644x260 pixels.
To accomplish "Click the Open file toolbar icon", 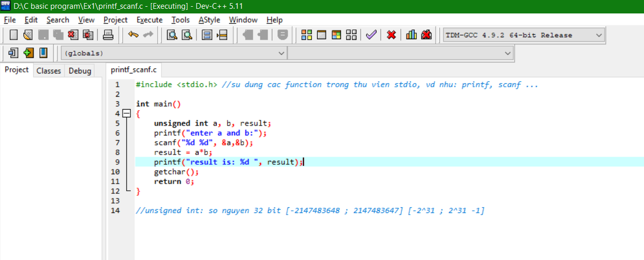I will coord(28,35).
